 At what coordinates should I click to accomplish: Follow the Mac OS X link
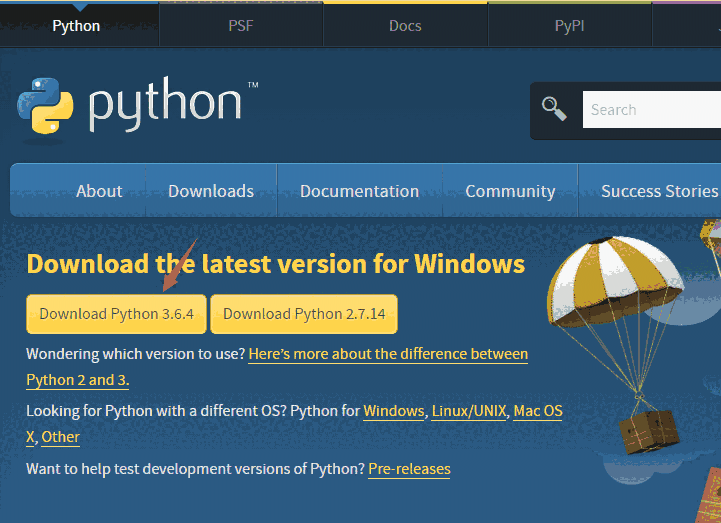[538, 411]
